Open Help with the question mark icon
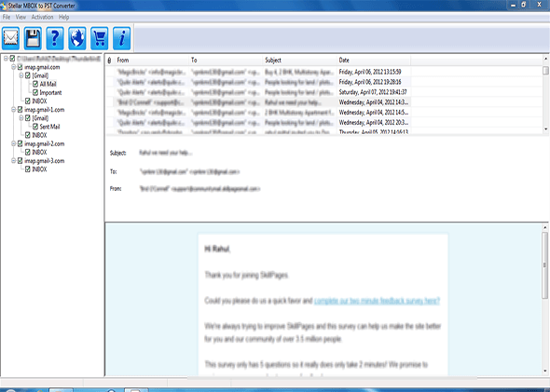Viewport: 550px width, 392px height. [55, 38]
